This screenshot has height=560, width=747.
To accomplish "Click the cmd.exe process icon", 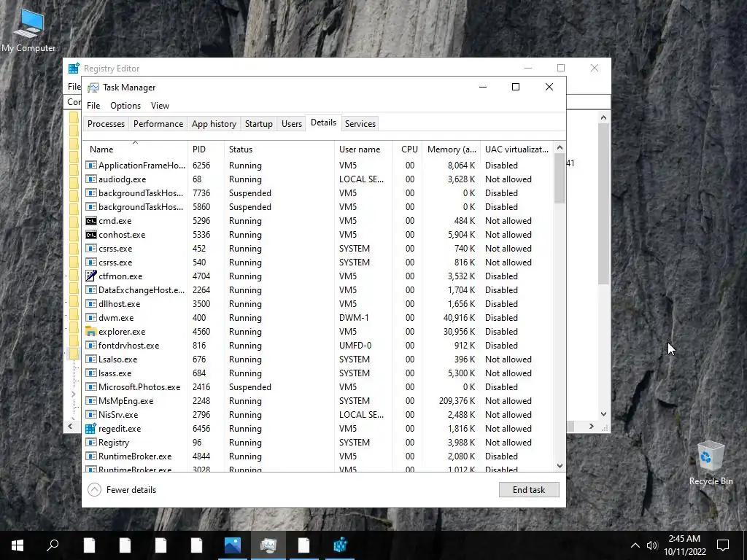I will (91, 221).
